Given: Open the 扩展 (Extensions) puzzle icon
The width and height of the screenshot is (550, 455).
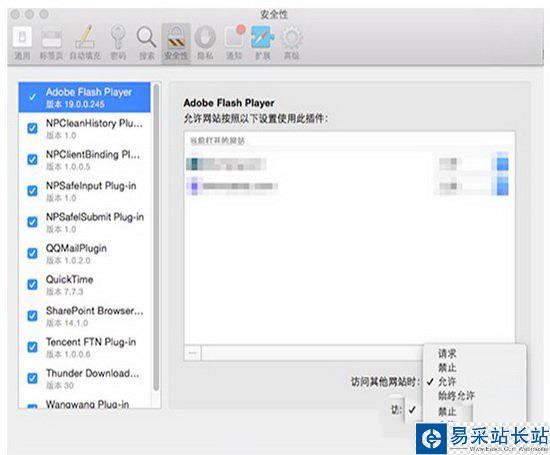Looking at the screenshot, I should (x=263, y=43).
